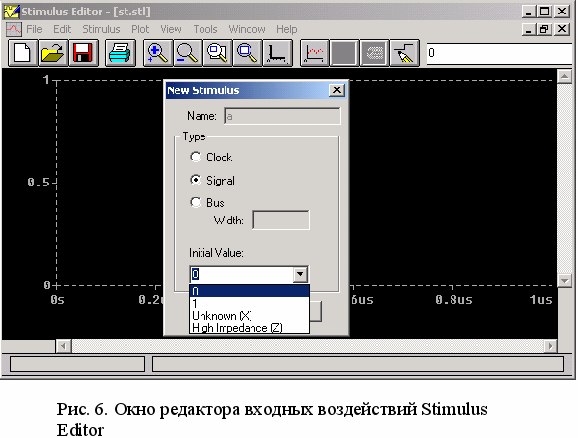Image resolution: width=578 pixels, height=438 pixels.
Task: Select the Signal radio button
Action: pyautogui.click(x=195, y=180)
